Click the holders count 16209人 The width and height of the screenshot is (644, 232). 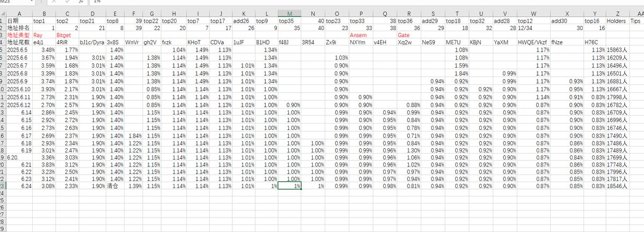coord(618,56)
